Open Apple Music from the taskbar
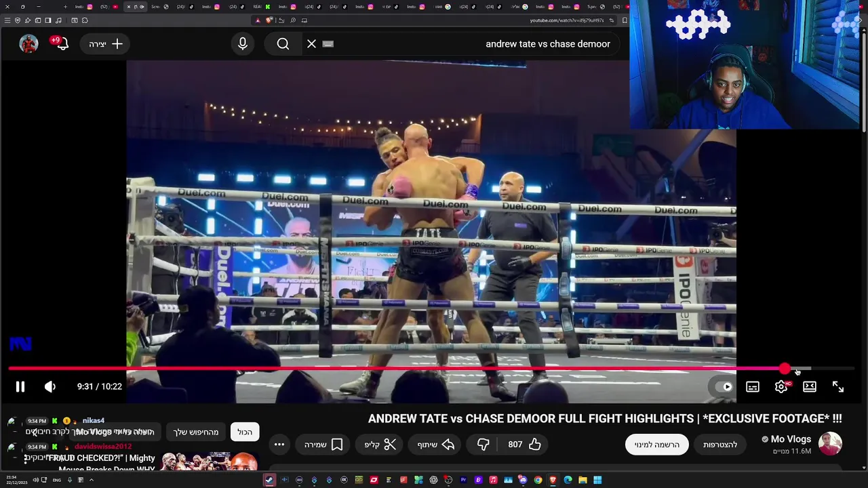The height and width of the screenshot is (488, 868). 493,480
